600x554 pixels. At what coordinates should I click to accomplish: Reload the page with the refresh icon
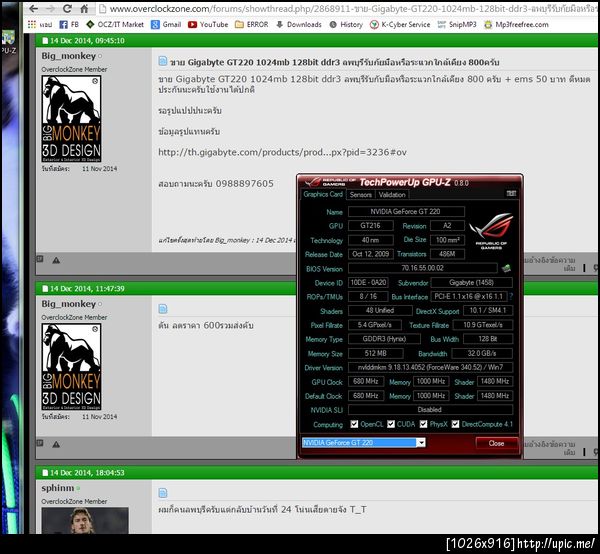point(67,8)
